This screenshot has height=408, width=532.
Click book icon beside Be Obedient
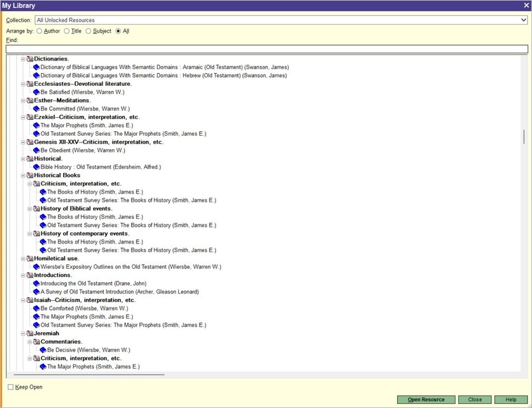(x=37, y=150)
